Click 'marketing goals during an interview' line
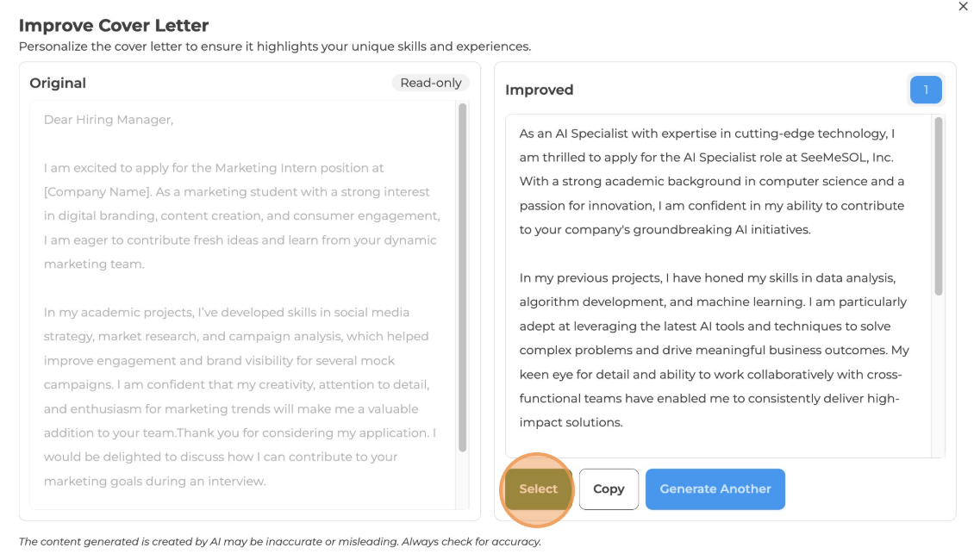The width and height of the screenshot is (974, 560). tap(155, 481)
